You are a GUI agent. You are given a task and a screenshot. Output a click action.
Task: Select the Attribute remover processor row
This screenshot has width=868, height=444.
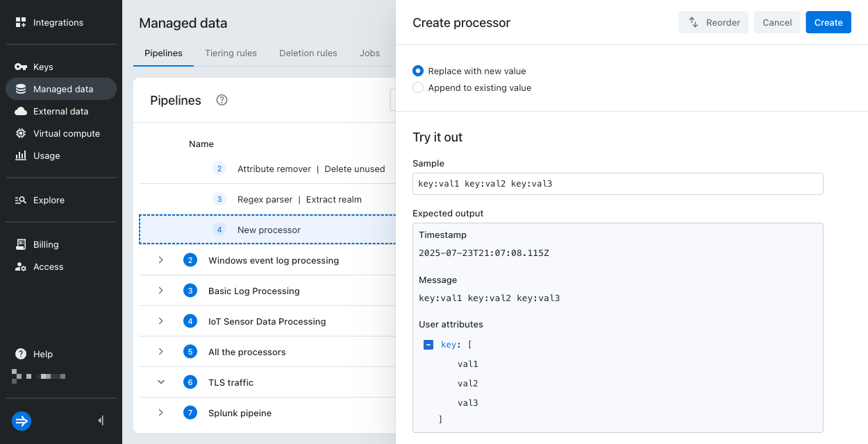pyautogui.click(x=267, y=169)
